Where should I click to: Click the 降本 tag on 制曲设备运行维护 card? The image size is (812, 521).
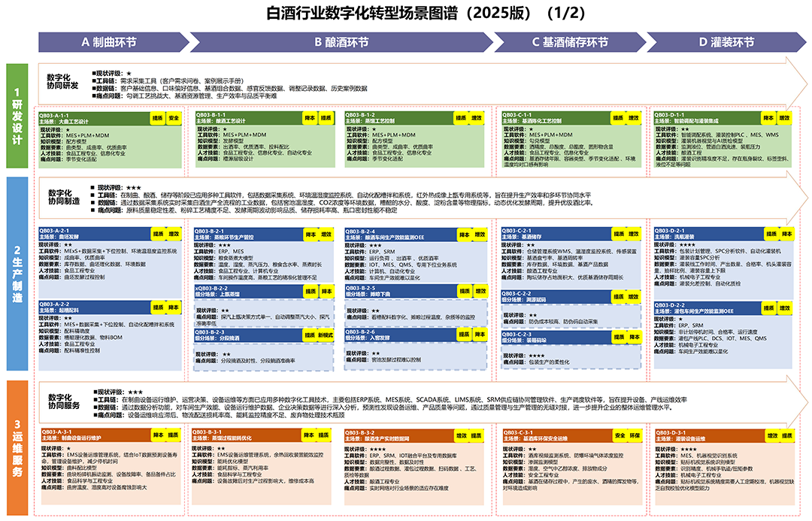pyautogui.click(x=158, y=435)
